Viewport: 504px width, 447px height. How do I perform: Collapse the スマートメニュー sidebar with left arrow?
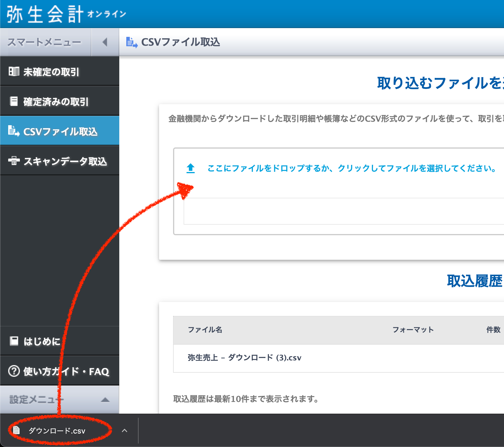105,42
